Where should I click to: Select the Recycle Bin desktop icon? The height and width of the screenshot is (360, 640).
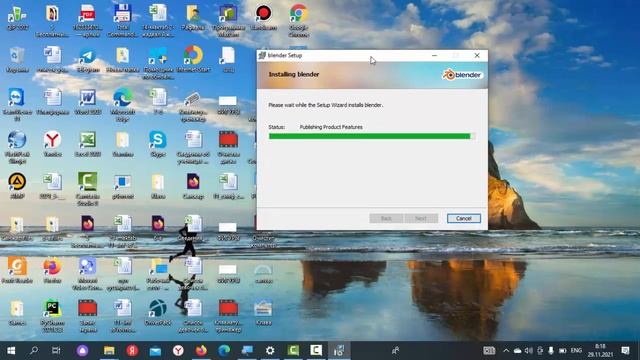tap(17, 60)
